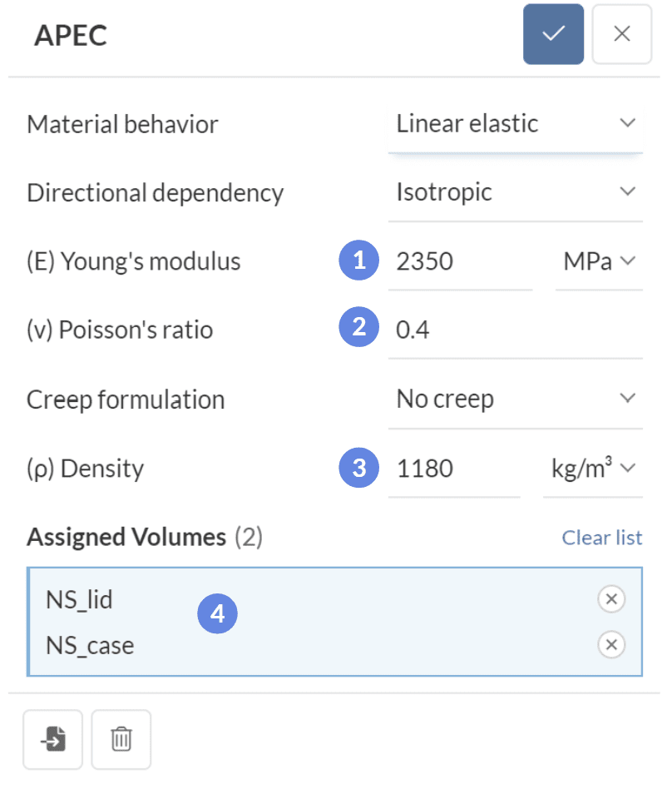672x799 pixels.
Task: Edit the Density value field
Action: point(453,469)
